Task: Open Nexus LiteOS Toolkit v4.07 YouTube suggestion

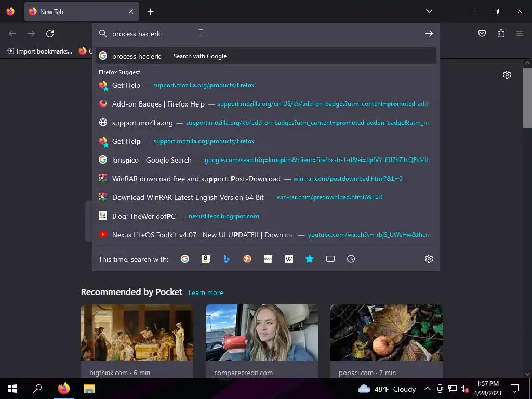Action: (x=266, y=234)
